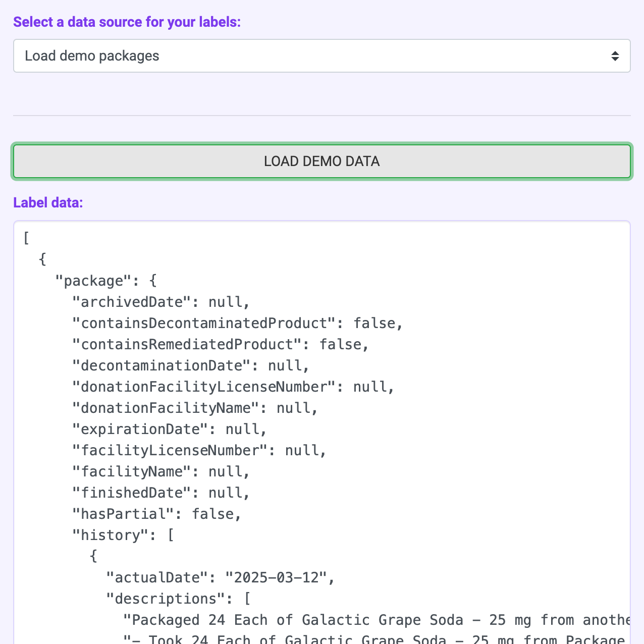Place cursor on the "package" key line
Screen dimensions: 644x644
pos(106,281)
